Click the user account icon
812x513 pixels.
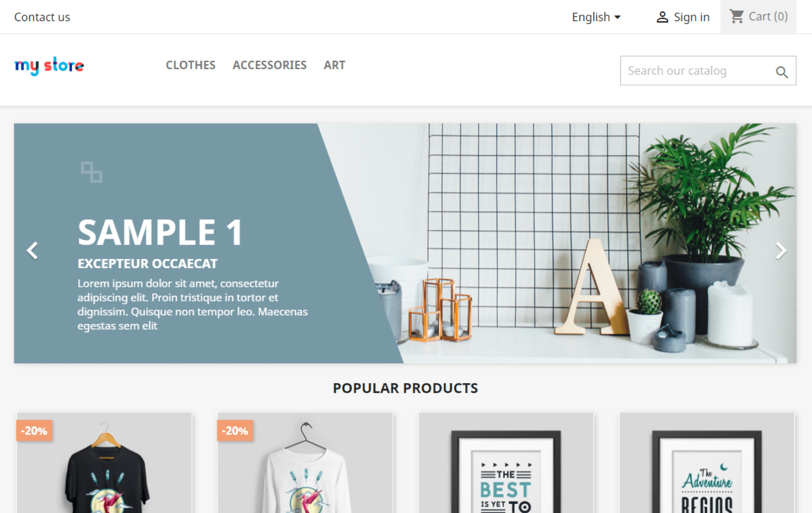click(x=661, y=16)
